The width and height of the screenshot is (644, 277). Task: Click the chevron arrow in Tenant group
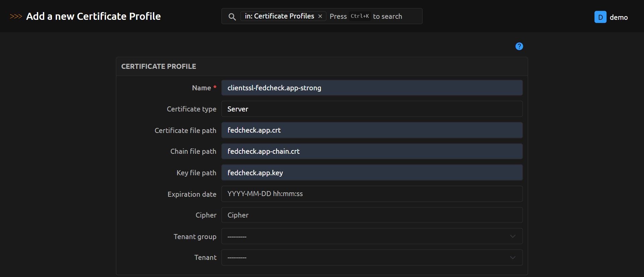tap(513, 236)
